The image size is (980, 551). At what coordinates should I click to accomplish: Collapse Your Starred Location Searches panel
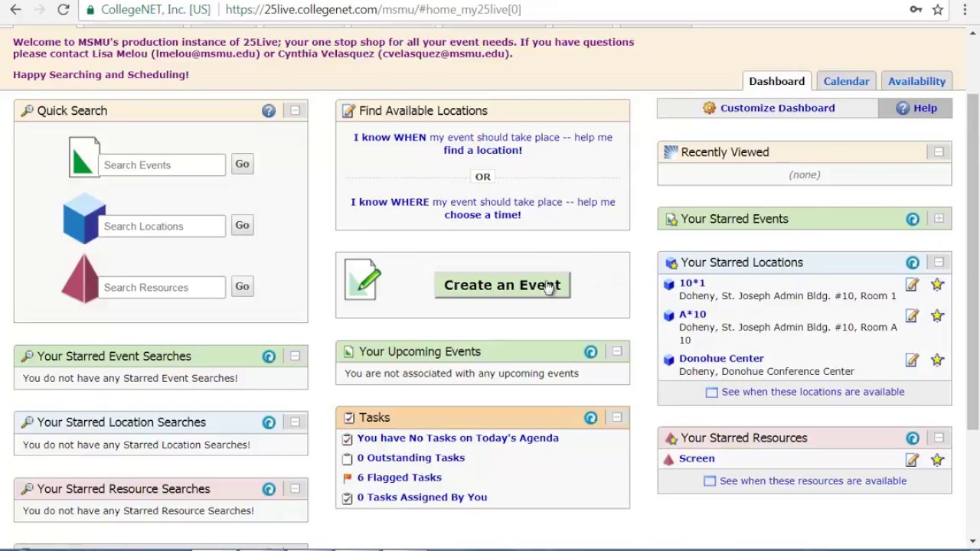[x=295, y=422]
